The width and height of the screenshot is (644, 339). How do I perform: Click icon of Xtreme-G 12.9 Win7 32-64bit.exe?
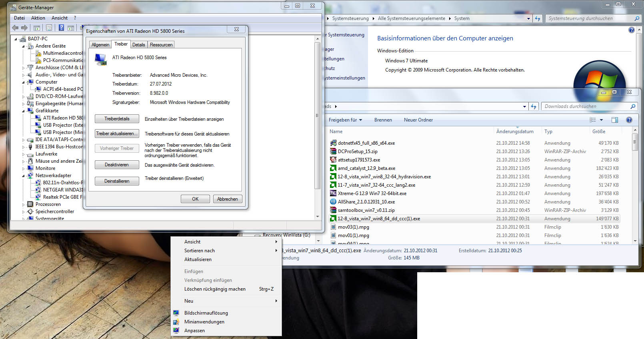(x=333, y=193)
